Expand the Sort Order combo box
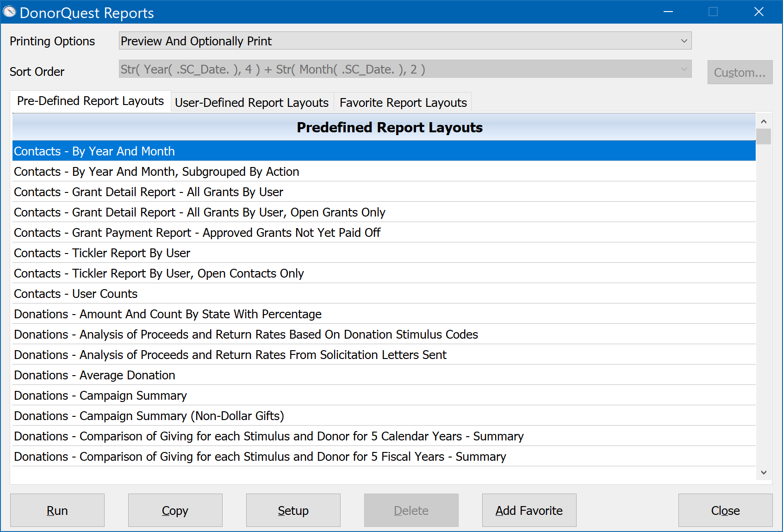The height and width of the screenshot is (532, 783). click(x=405, y=69)
